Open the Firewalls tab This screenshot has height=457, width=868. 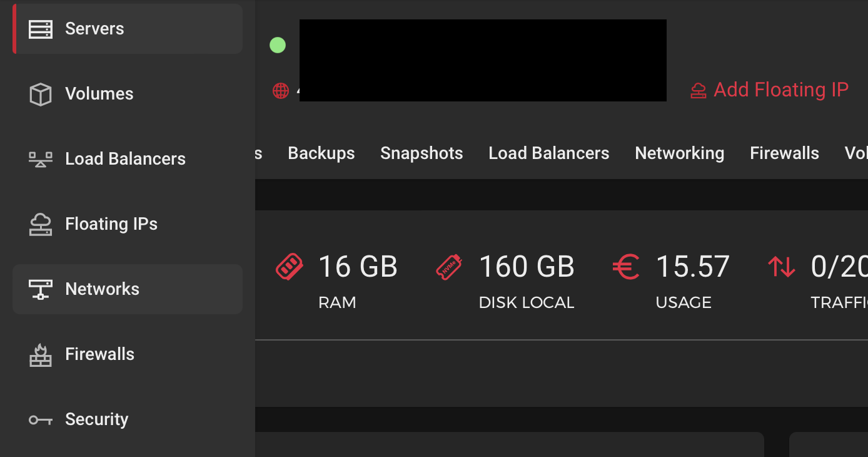(784, 153)
